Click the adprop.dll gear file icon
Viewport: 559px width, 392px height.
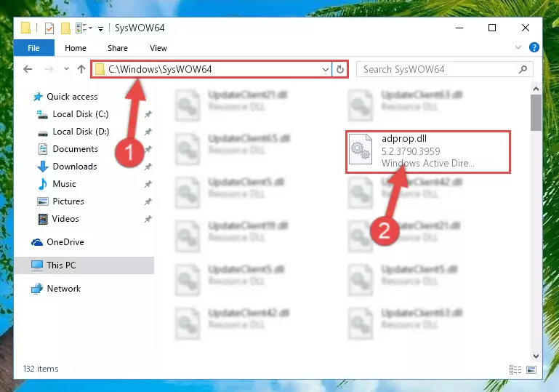(x=361, y=150)
